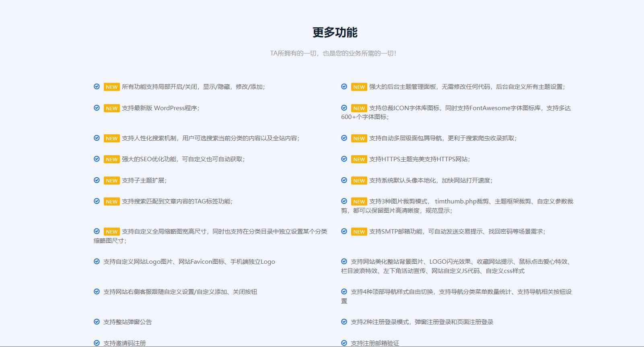Click check icon beside 支持3种图片裁剪模式
The width and height of the screenshot is (644, 347).
(x=344, y=201)
